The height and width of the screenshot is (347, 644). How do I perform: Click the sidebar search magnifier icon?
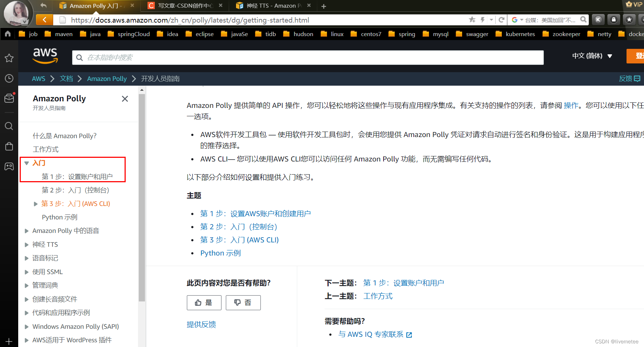click(9, 126)
